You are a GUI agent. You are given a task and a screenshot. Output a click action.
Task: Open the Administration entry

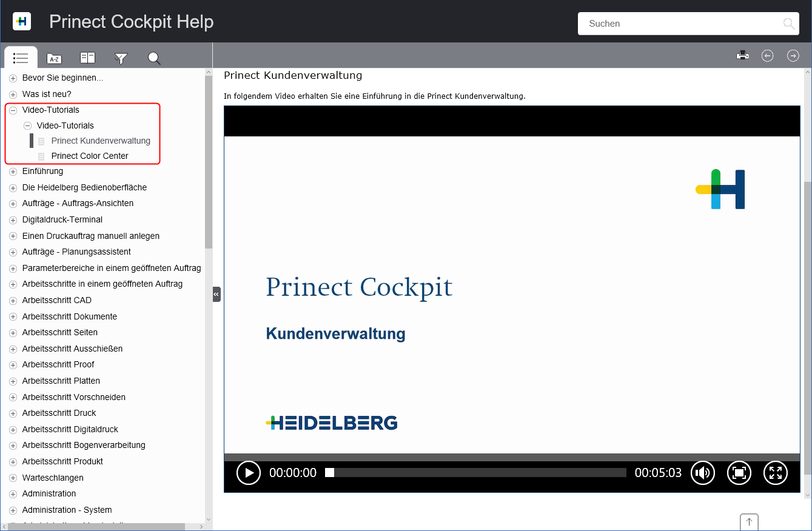point(49,493)
